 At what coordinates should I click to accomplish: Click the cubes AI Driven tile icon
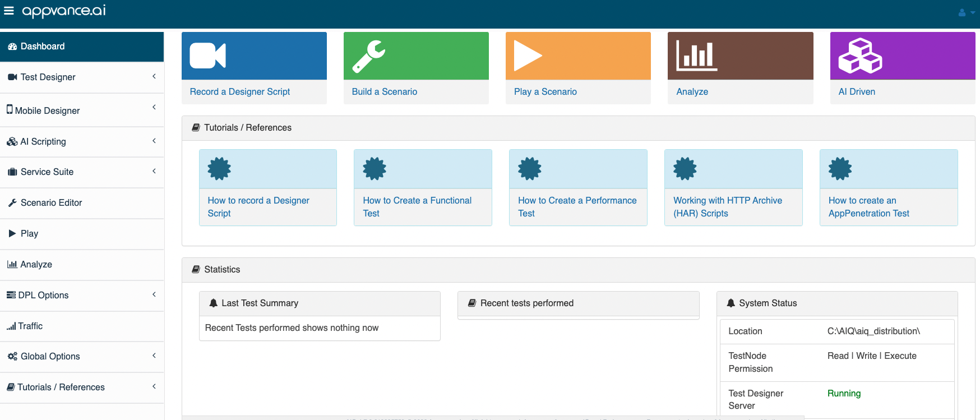[x=859, y=56]
